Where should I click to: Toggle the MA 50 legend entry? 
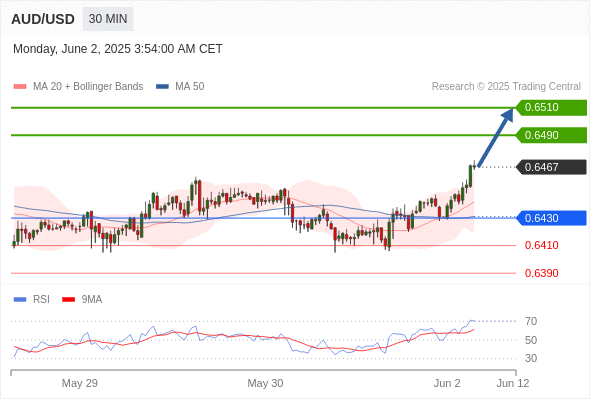click(x=180, y=87)
